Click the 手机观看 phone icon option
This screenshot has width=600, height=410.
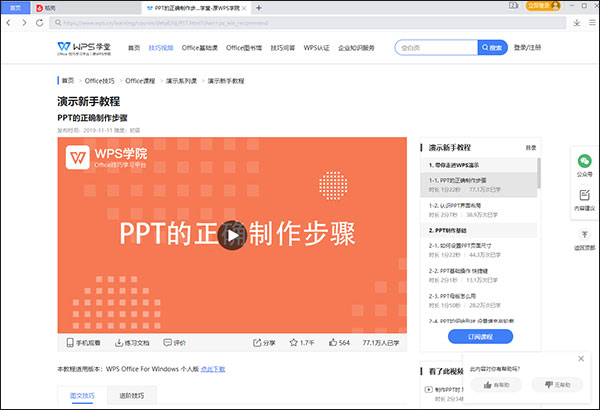[83, 343]
